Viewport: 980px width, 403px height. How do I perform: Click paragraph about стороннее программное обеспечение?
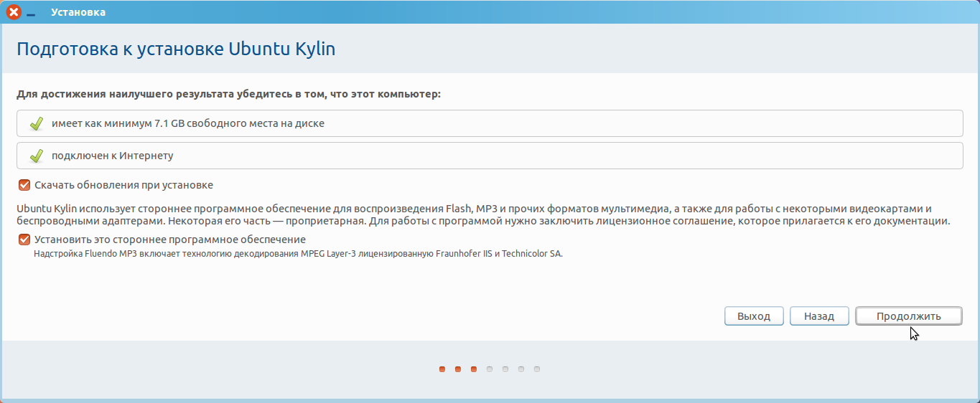[483, 214]
